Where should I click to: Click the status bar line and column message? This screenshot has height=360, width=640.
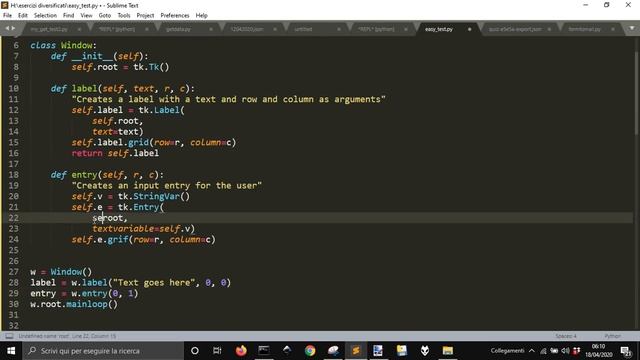click(x=67, y=336)
